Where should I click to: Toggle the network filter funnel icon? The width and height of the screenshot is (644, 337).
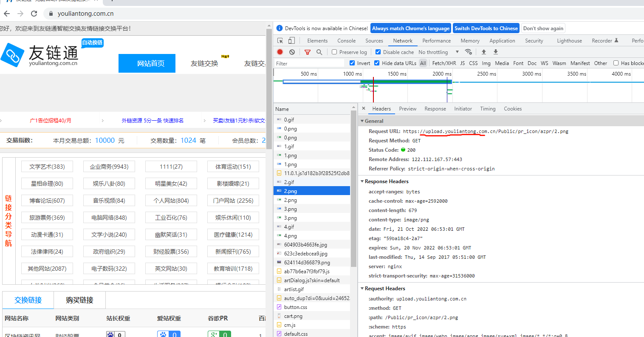pos(308,52)
